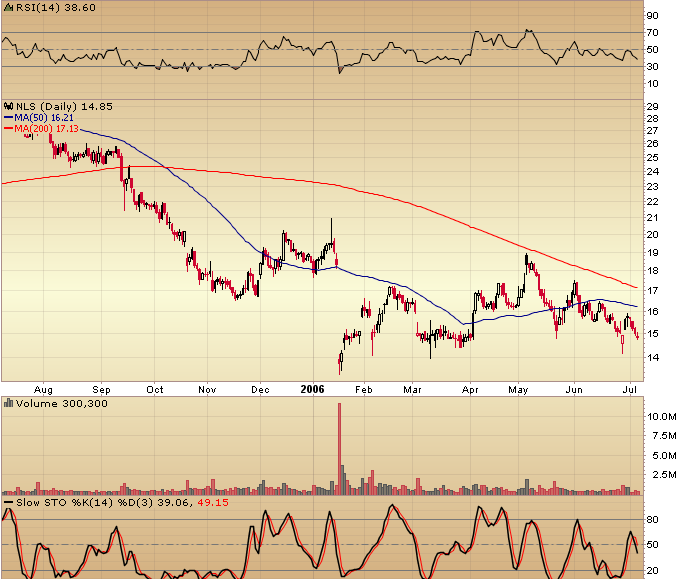
Task: Click the Dec month label
Action: (x=260, y=389)
